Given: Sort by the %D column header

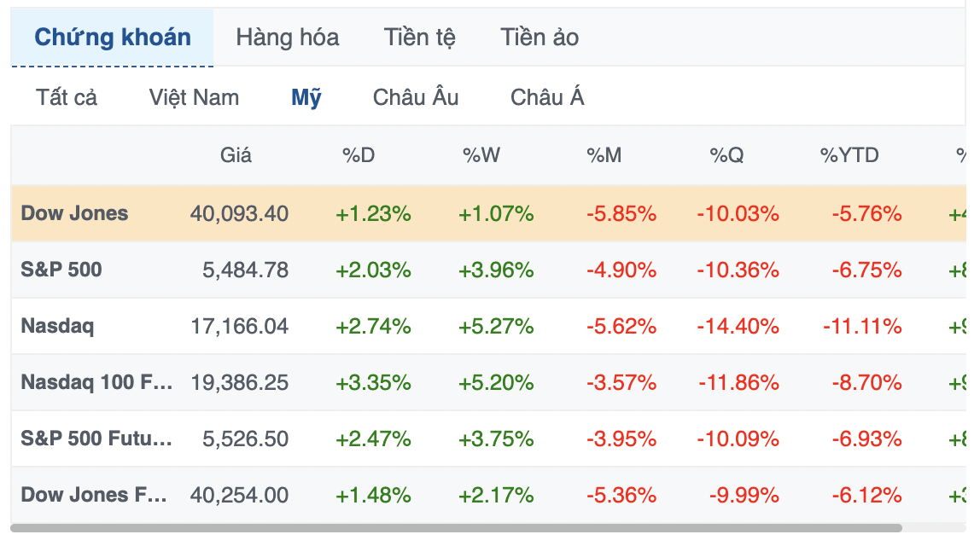Looking at the screenshot, I should point(359,155).
